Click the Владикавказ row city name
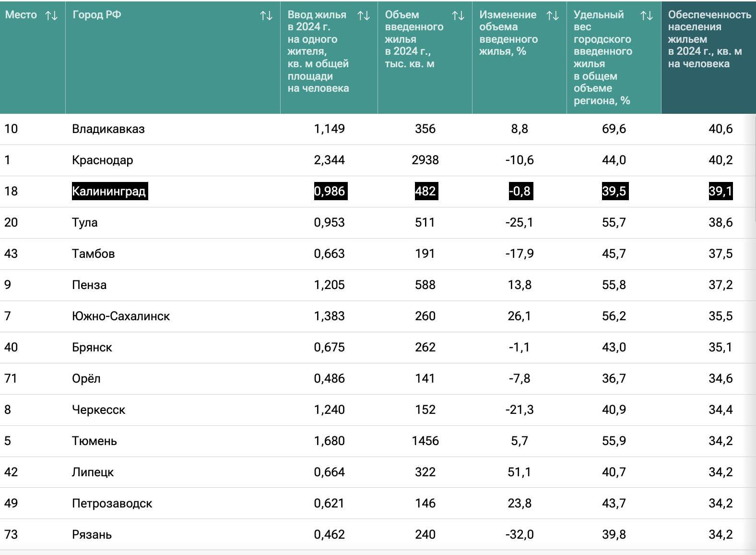 (108, 129)
